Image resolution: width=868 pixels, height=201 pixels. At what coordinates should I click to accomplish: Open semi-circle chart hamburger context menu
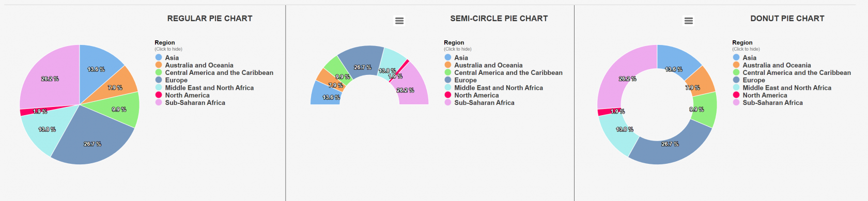[399, 21]
